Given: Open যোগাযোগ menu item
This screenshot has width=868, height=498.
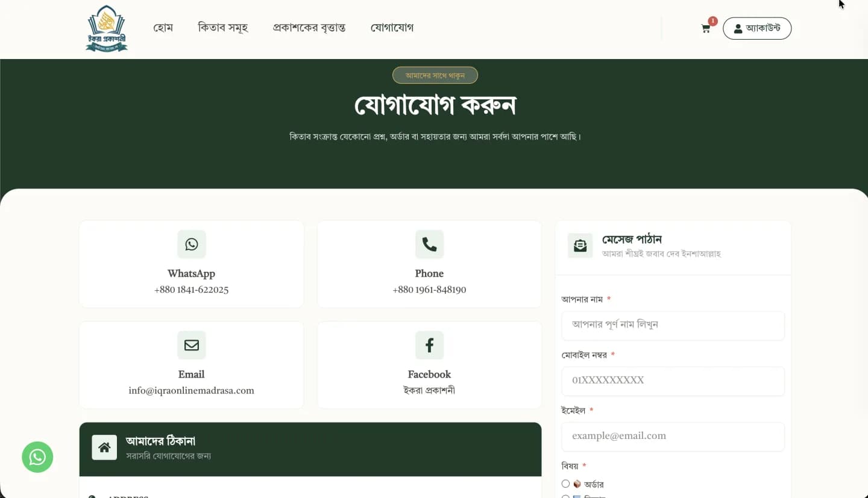Looking at the screenshot, I should [x=392, y=28].
